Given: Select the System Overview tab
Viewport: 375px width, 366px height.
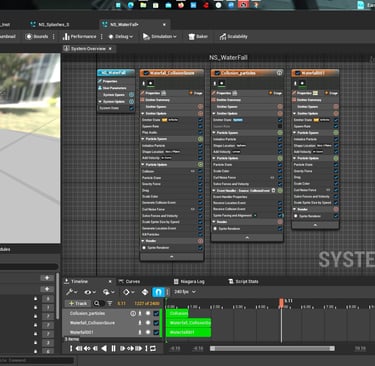Looking at the screenshot, I should coord(88,49).
